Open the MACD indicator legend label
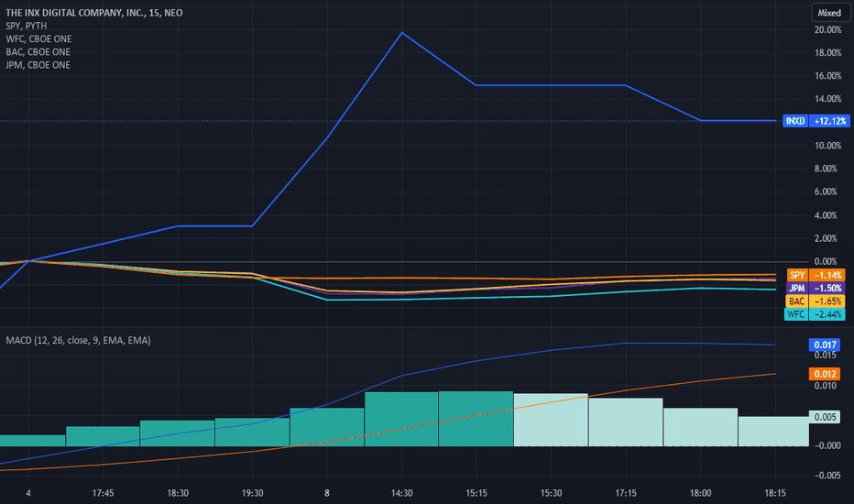The width and height of the screenshot is (854, 504). (78, 340)
